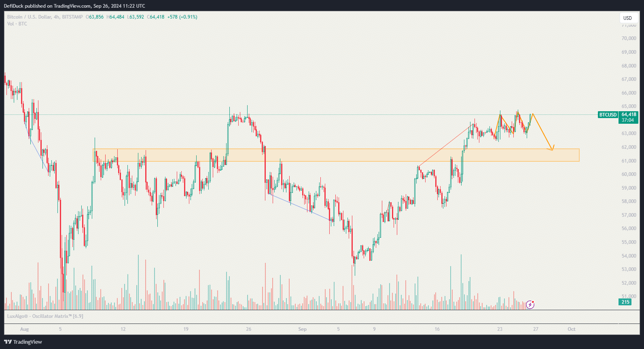Click the Oct label on time axis
Viewport: 644px width, 349px height.
(x=571, y=329)
